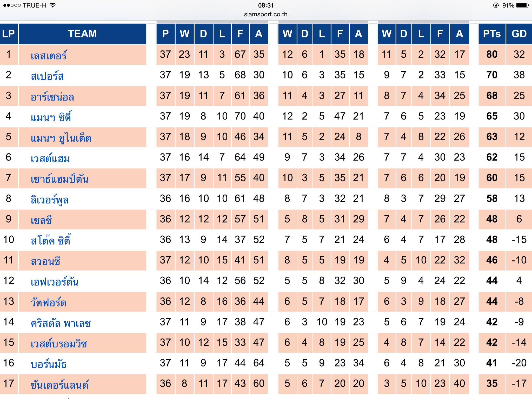The image size is (532, 399).
Task: Open the Stoke City team link
Action: tap(51, 241)
